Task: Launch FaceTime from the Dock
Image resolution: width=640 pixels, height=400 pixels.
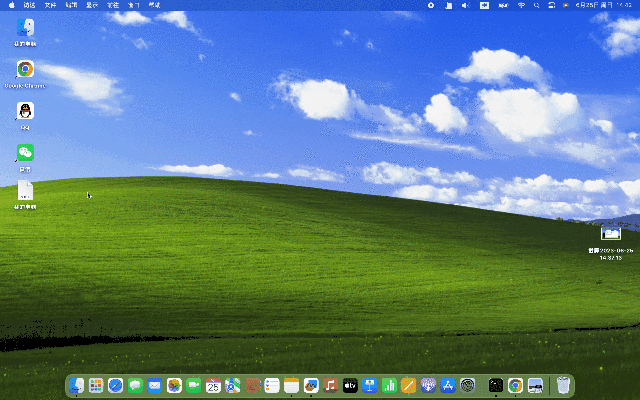Action: click(194, 385)
